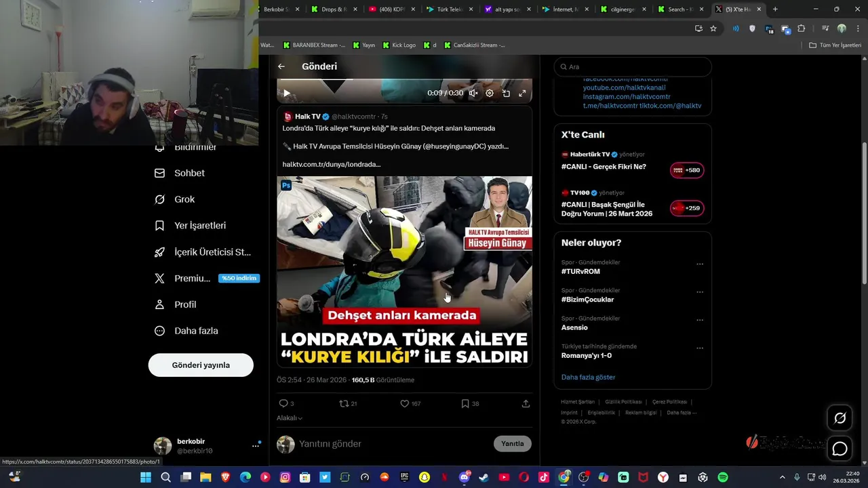Join Habertürk TV live +580 badge

(x=687, y=170)
